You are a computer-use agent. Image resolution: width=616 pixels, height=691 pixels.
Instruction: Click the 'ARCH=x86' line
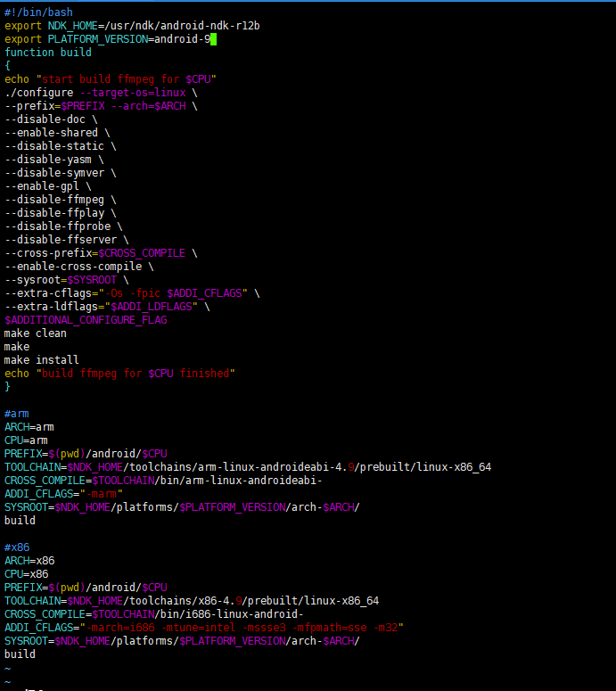[29, 561]
